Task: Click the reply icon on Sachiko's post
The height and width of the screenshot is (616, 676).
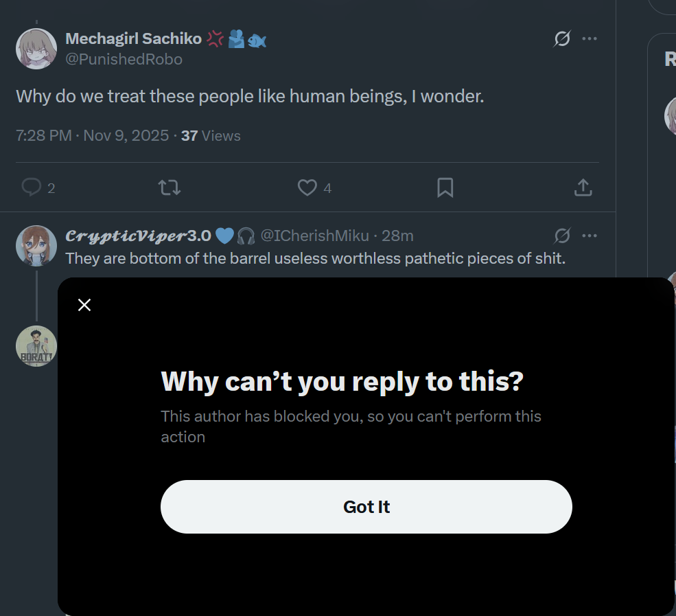Action: point(32,187)
